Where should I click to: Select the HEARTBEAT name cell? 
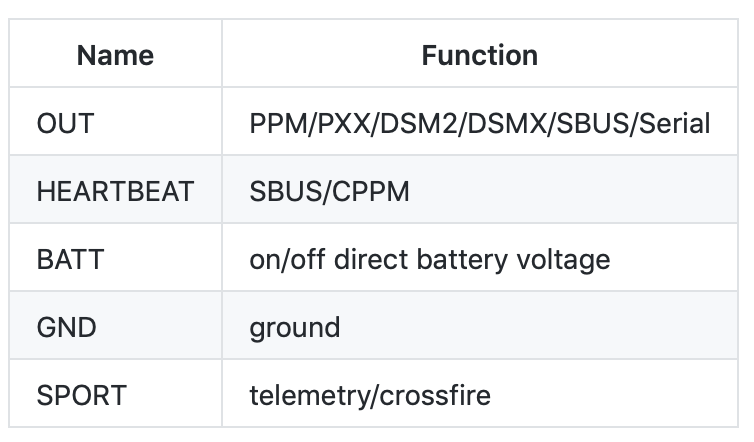tap(115, 191)
